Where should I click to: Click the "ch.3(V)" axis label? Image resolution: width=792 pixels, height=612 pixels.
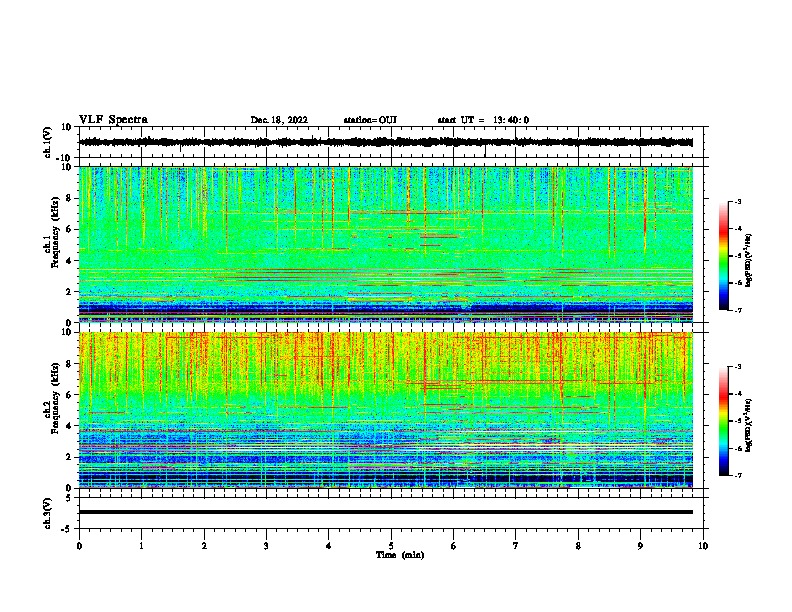pyautogui.click(x=48, y=513)
